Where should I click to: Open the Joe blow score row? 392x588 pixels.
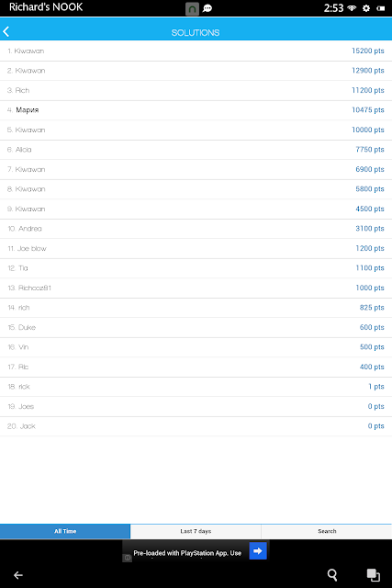pos(196,248)
